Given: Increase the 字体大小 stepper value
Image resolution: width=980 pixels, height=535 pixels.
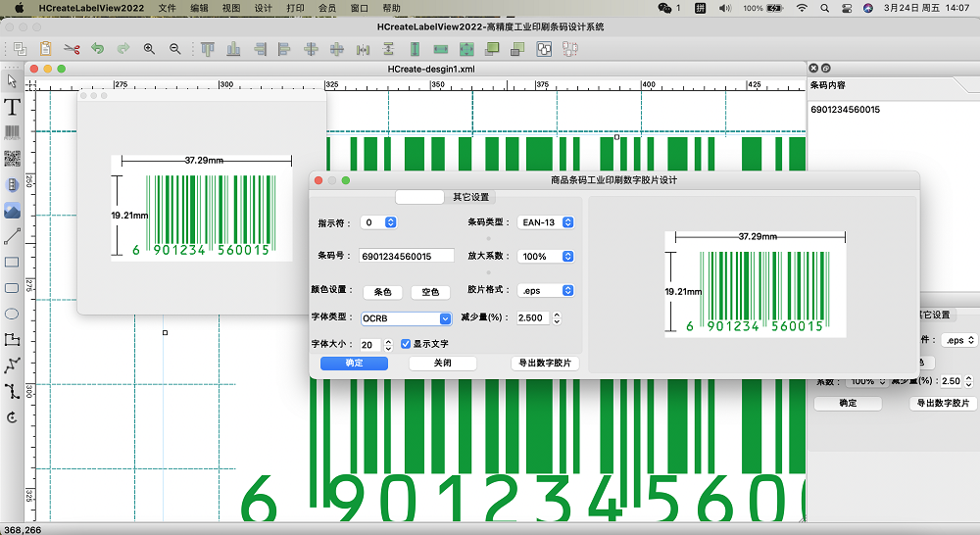Looking at the screenshot, I should [x=390, y=342].
